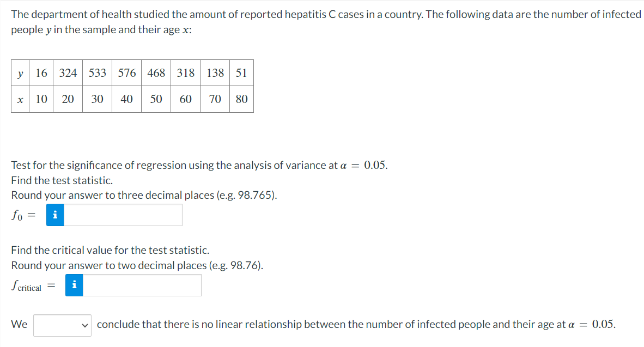
Task: Click the text 'Find the test statistic.'
Action: click(62, 180)
